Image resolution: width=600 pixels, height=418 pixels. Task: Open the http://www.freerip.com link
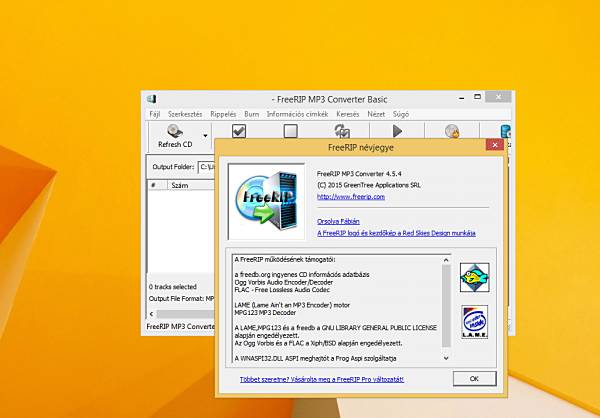(351, 197)
